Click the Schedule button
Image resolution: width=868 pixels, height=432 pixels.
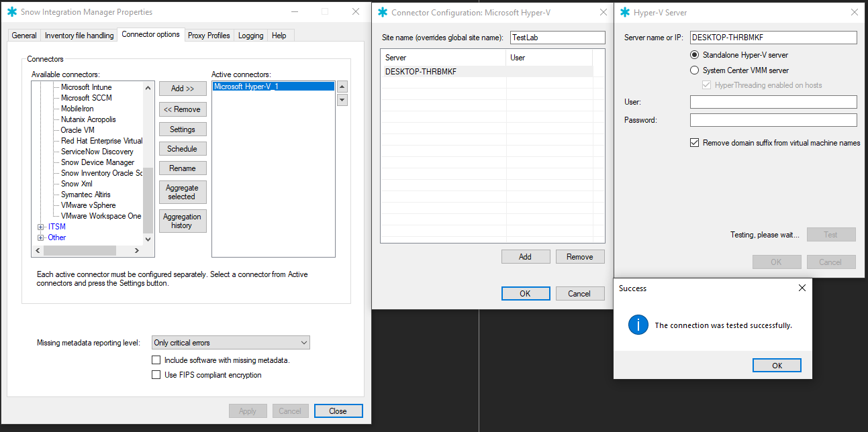[183, 149]
